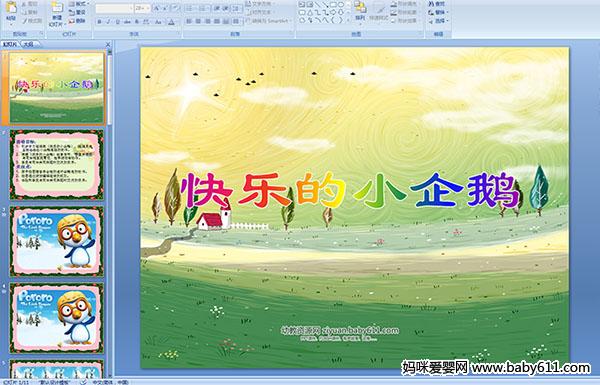Viewport: 600px width, 385px height.
Task: Select the oval shape in the shapes gallery
Action: [x=341, y=4]
